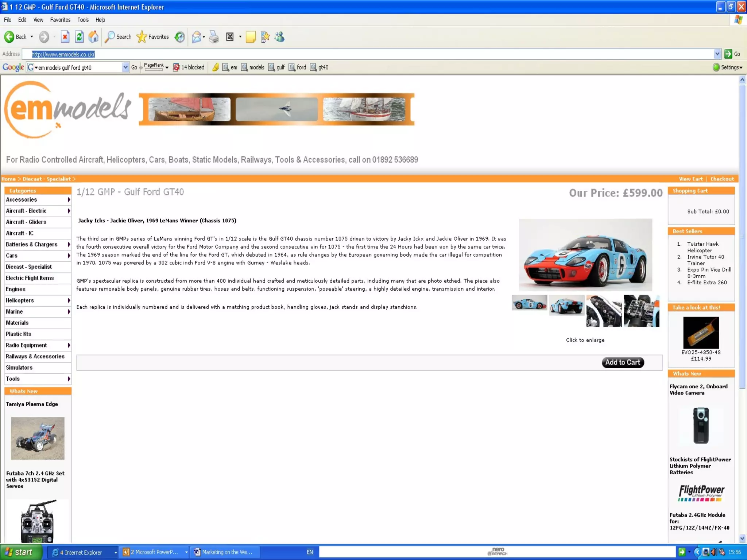Viewport: 747px width, 560px height.
Task: Open the History toolbar icon
Action: point(179,37)
